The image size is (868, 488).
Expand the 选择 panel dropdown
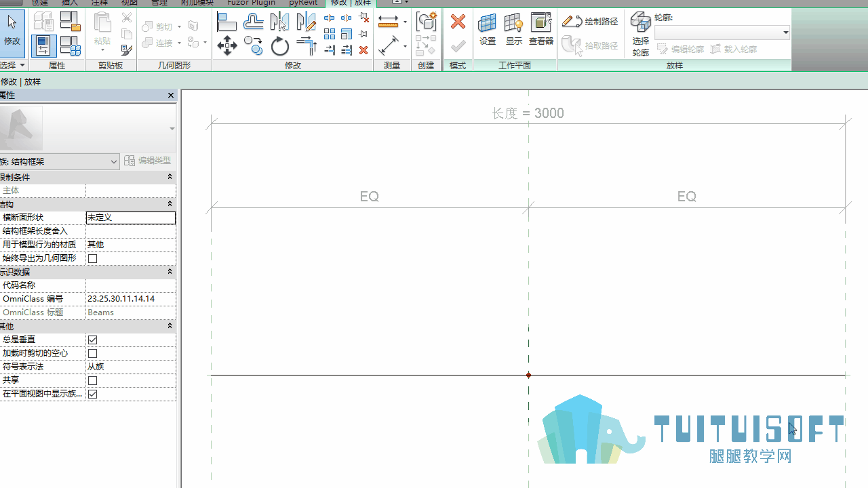[x=13, y=65]
